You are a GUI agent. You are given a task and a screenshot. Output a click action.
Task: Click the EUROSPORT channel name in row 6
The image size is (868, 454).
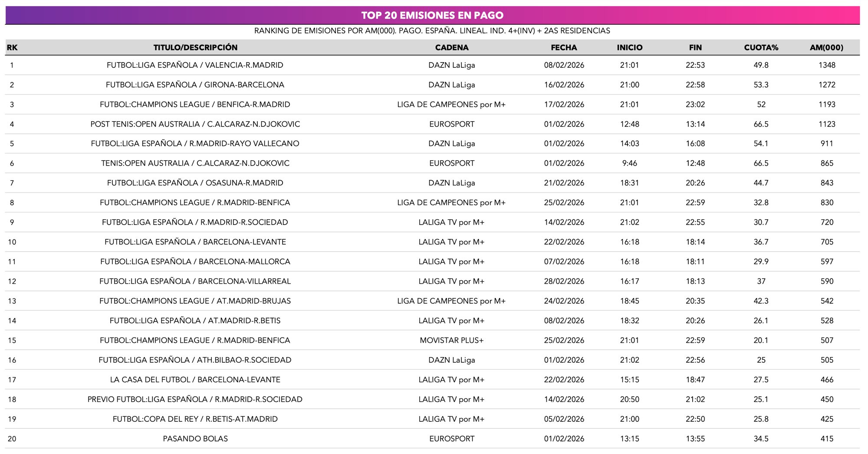[451, 163]
